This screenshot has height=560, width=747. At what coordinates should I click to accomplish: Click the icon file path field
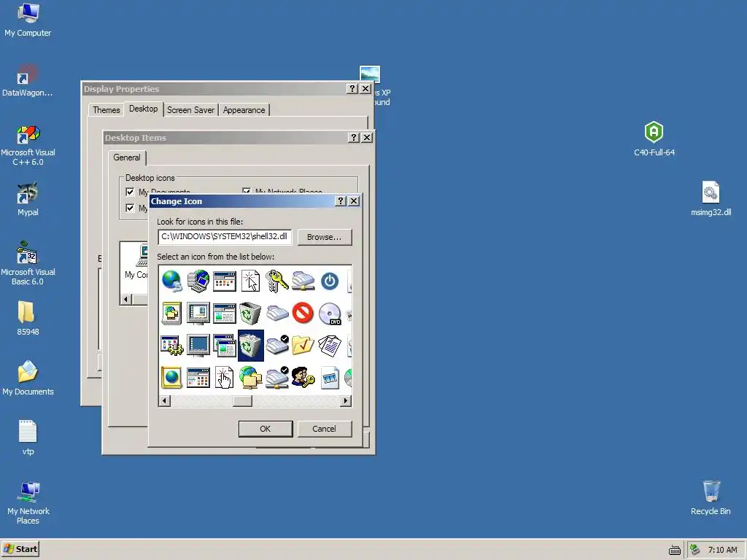pyautogui.click(x=225, y=237)
